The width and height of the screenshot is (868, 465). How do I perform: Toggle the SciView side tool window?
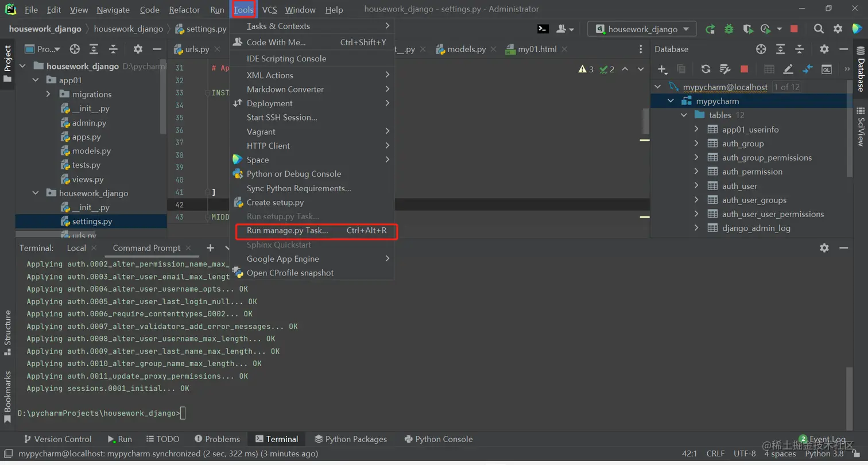(861, 126)
